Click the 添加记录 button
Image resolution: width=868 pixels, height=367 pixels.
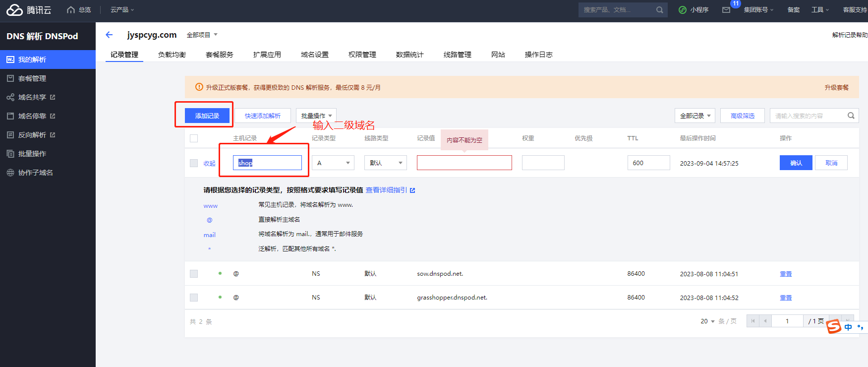click(207, 116)
